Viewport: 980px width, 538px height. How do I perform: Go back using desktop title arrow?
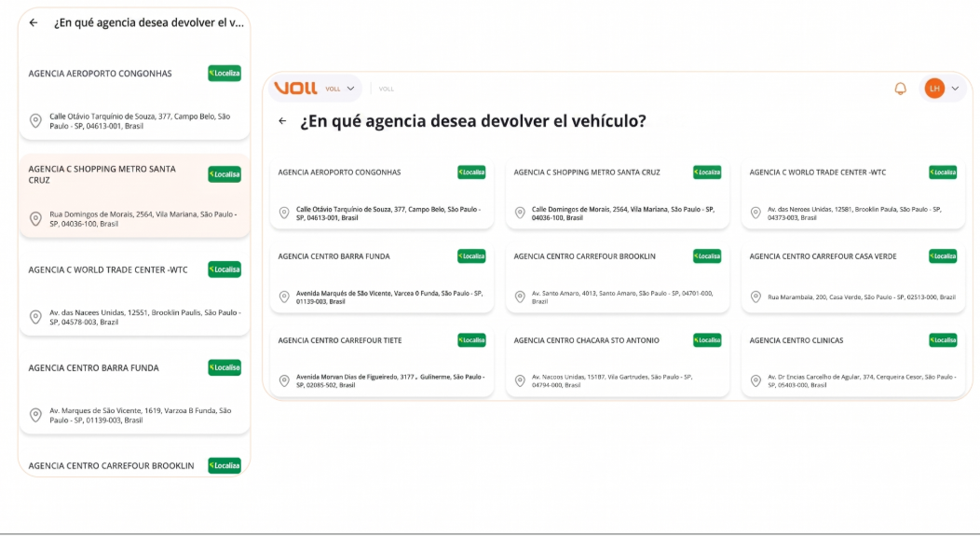click(282, 120)
